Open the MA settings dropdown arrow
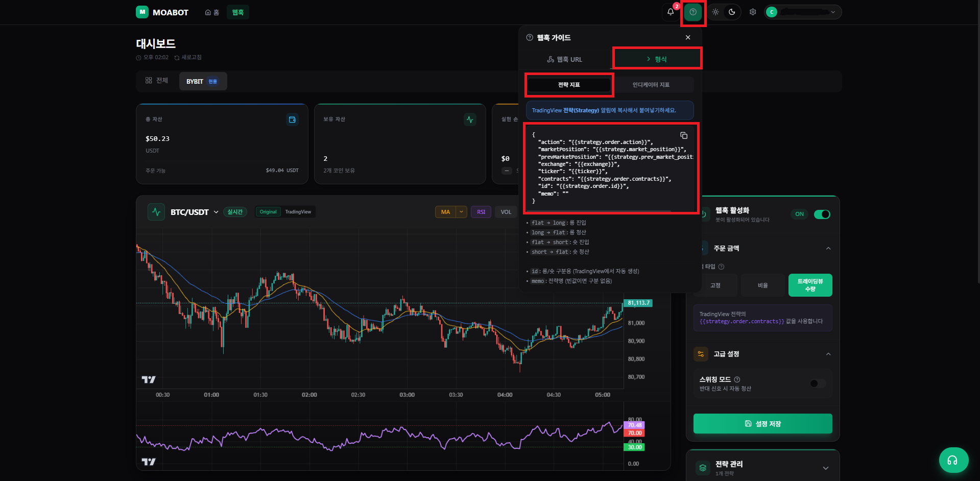 tap(462, 212)
